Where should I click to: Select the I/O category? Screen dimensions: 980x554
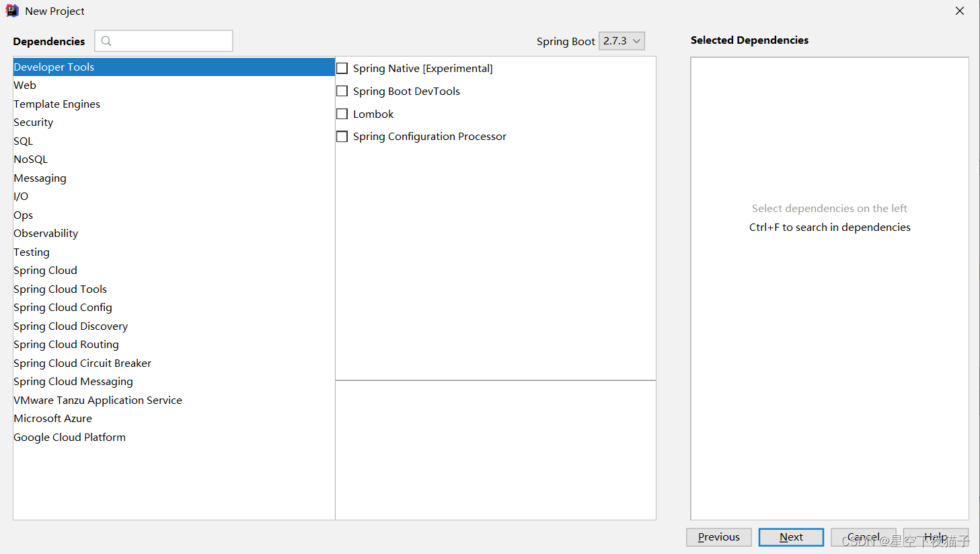174,197
